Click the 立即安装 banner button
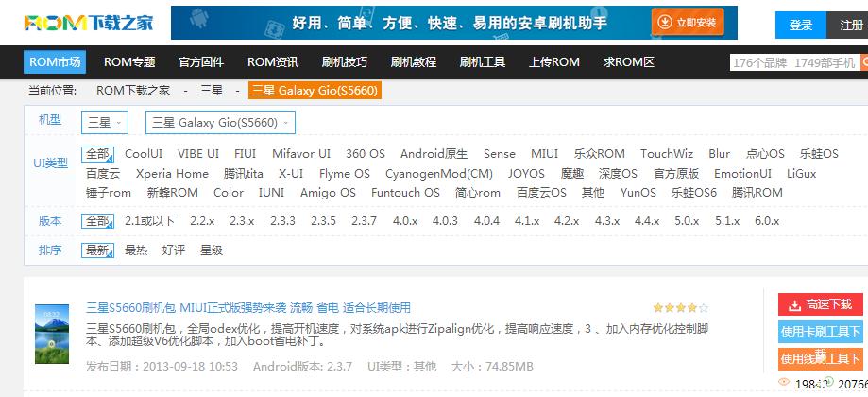Image resolution: width=868 pixels, height=397 pixels. click(687, 23)
